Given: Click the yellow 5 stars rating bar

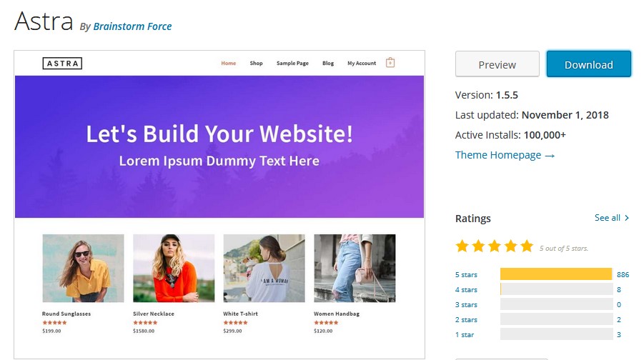Looking at the screenshot, I should coord(556,274).
